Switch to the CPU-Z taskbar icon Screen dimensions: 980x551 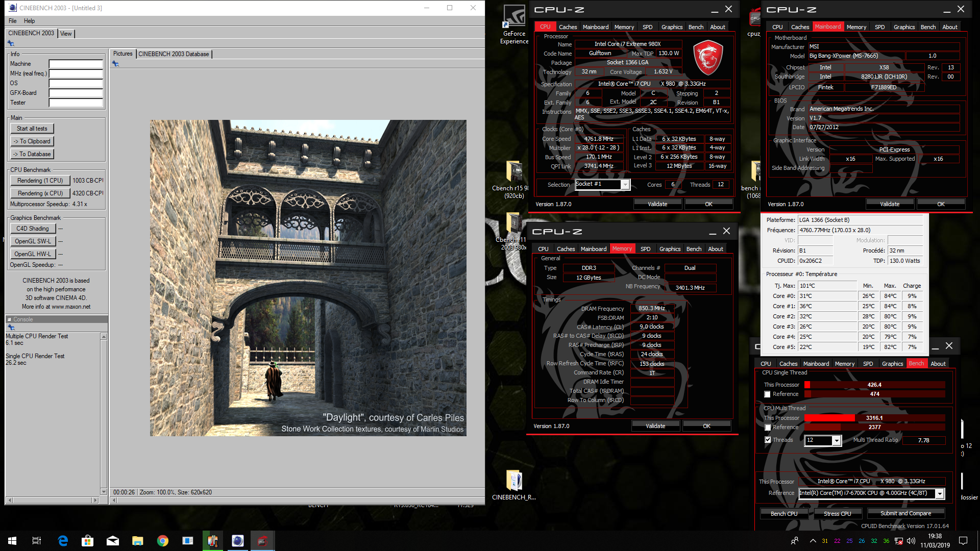coord(262,541)
